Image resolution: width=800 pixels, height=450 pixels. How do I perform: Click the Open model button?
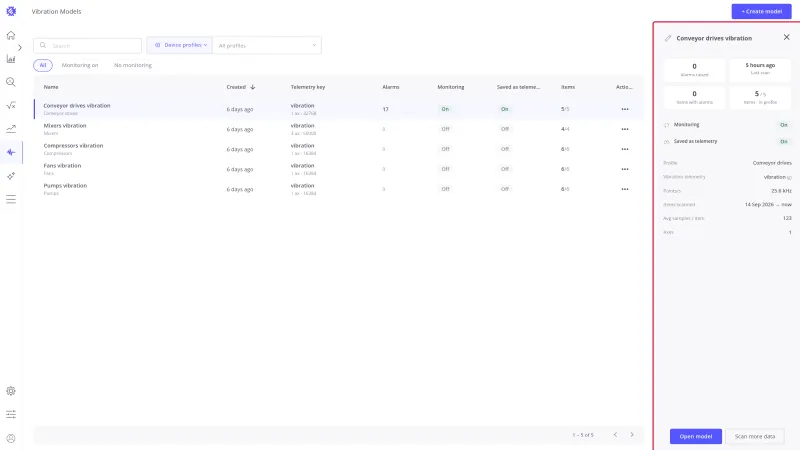(x=695, y=436)
